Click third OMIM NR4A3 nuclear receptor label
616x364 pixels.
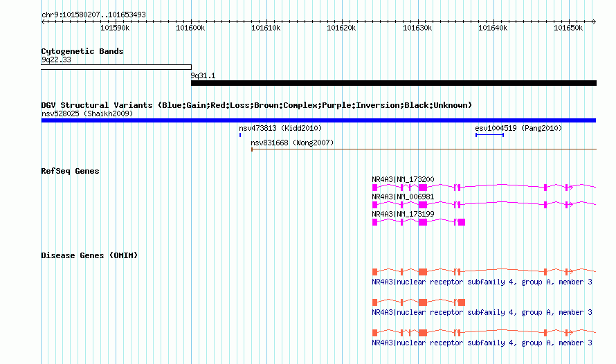(x=482, y=343)
